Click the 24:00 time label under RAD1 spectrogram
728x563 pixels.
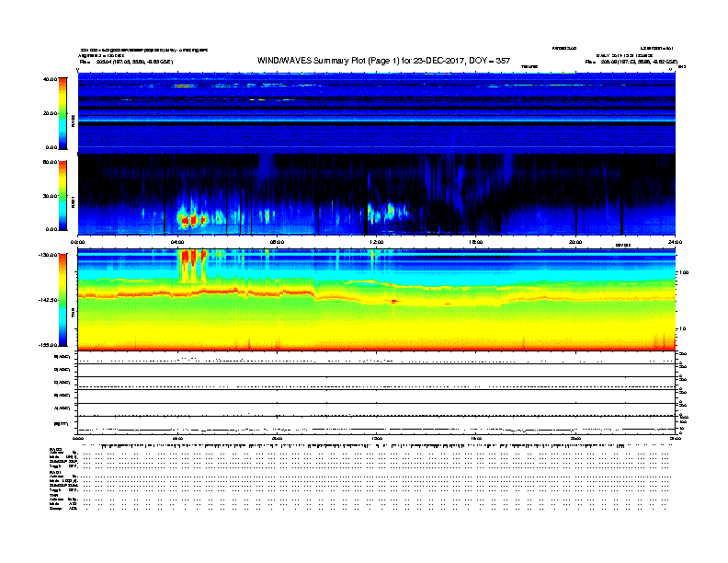pyautogui.click(x=675, y=242)
